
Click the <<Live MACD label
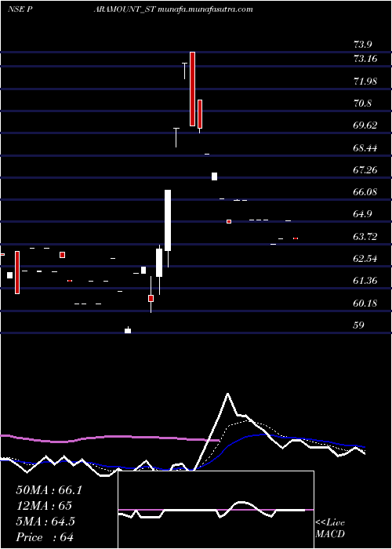point(330,529)
